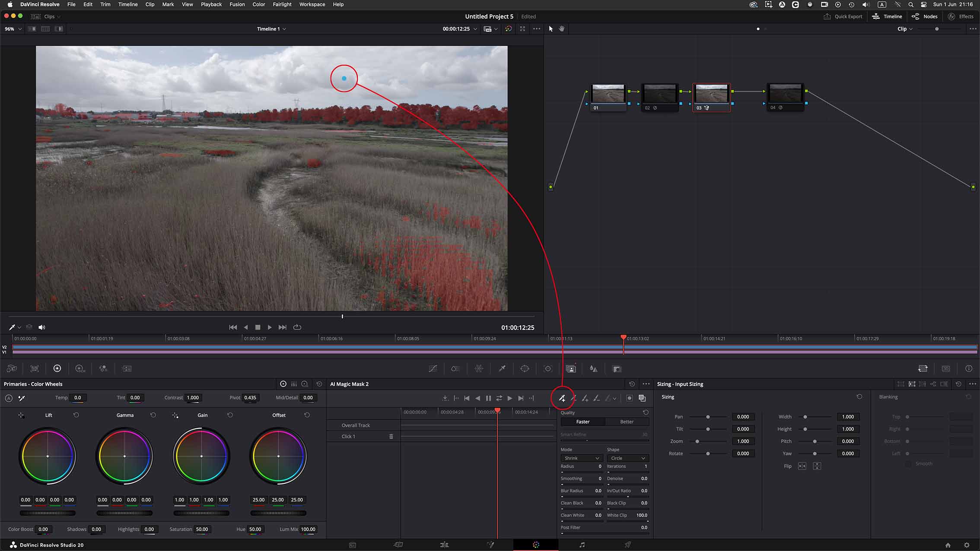Click the Auto Color balance button
This screenshot has width=980, height=551.
click(9, 398)
